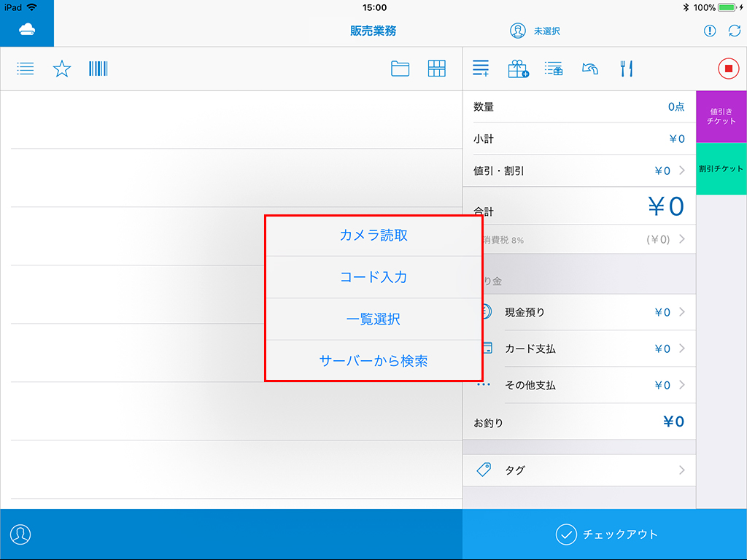
Task: Open the list with gift icon
Action: pos(554,69)
